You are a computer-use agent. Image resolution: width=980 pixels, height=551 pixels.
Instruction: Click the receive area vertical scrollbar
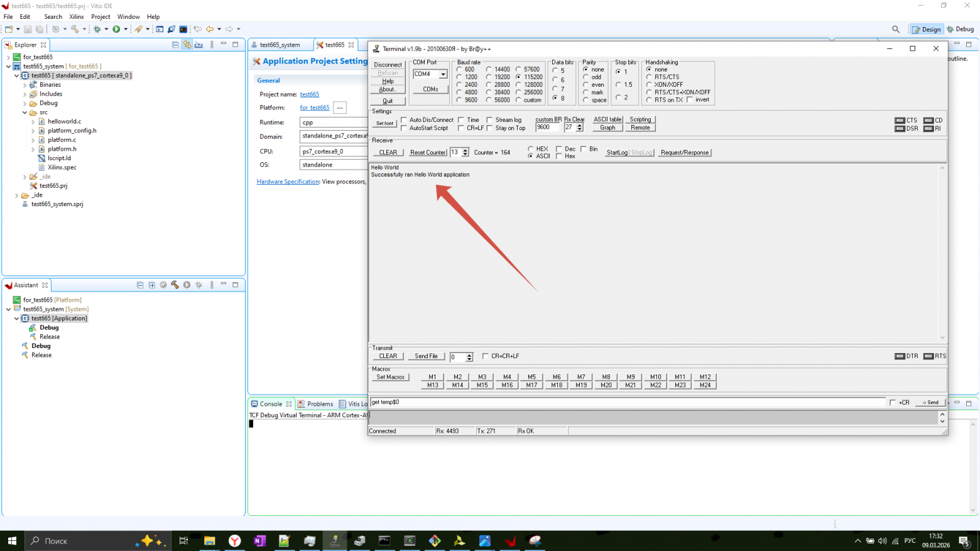tap(942, 253)
